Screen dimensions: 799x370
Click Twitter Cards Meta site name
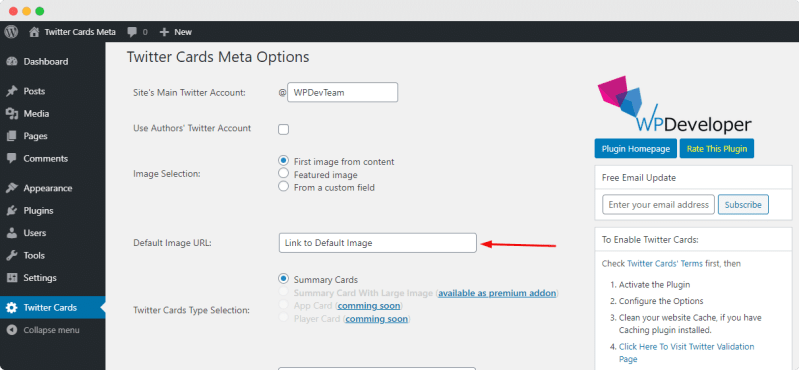point(80,32)
